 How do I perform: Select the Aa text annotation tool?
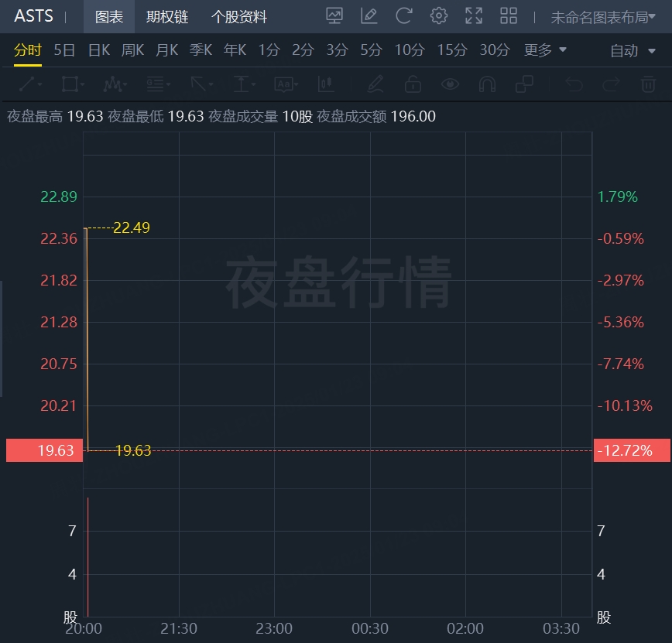tap(286, 84)
